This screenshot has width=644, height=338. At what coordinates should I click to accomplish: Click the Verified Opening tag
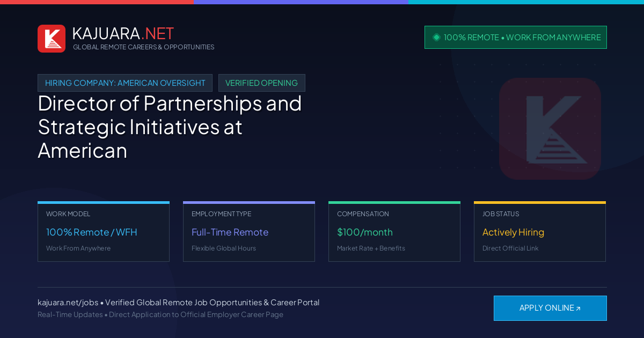[x=262, y=83]
